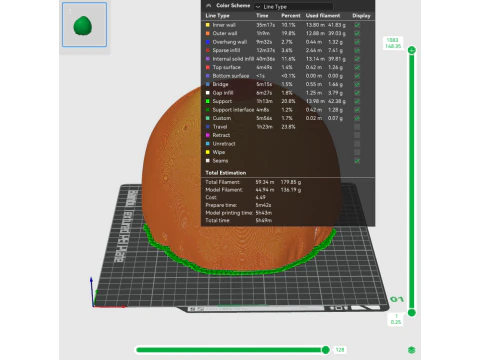Click the top layer label '1083'
Screen dimensions: 480x360
[x=392, y=40]
